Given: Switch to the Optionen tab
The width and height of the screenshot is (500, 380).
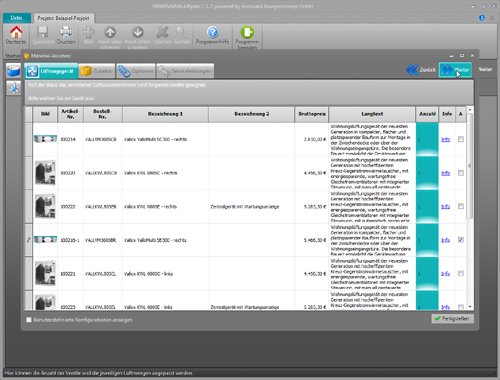Looking at the screenshot, I should (x=136, y=71).
